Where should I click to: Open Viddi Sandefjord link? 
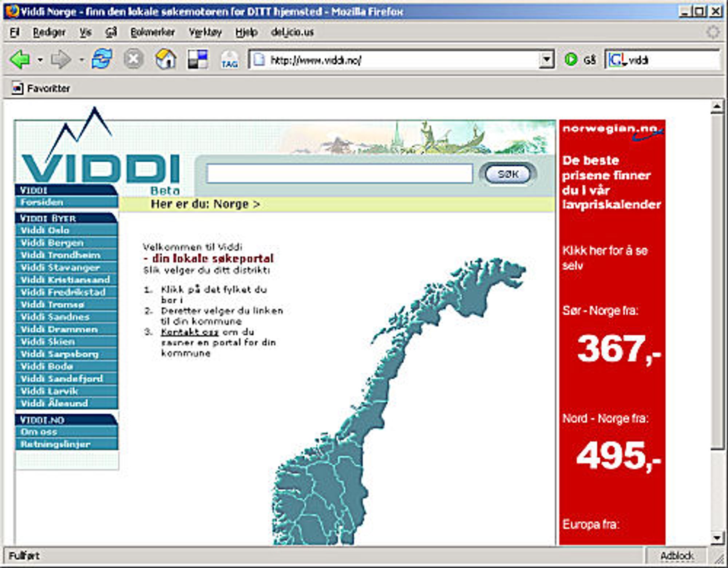pos(67,379)
